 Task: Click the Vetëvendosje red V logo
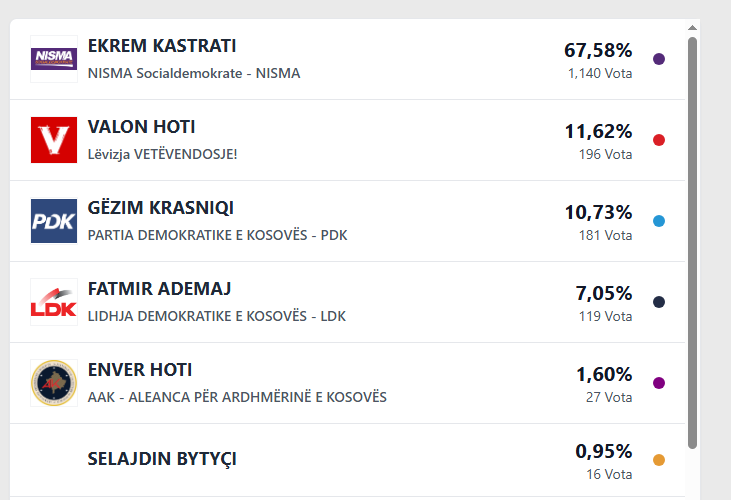[54, 140]
